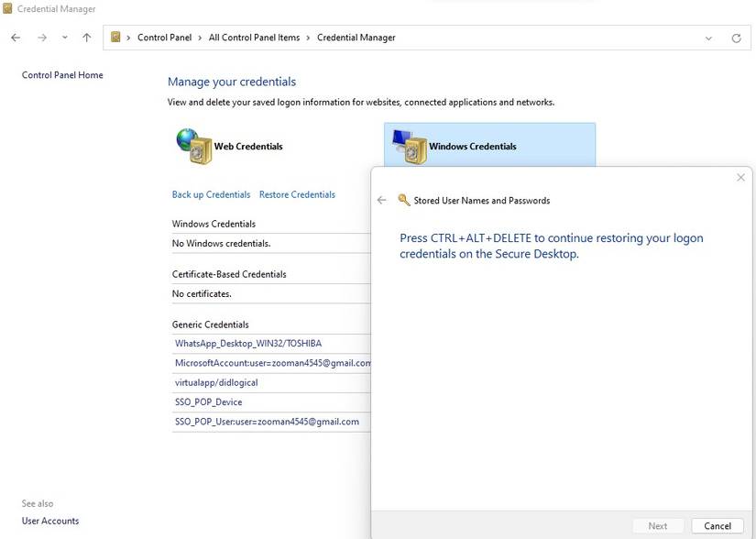756x539 pixels.
Task: Switch to Windows Credentials
Action: click(473, 146)
